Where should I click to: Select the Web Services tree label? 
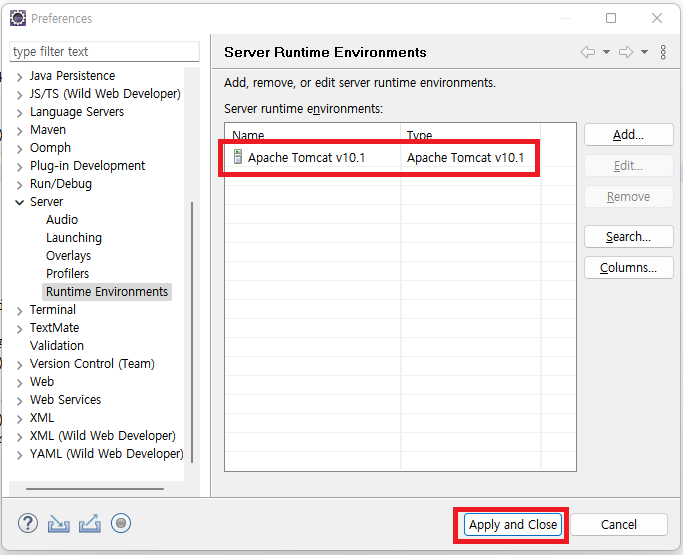[65, 400]
